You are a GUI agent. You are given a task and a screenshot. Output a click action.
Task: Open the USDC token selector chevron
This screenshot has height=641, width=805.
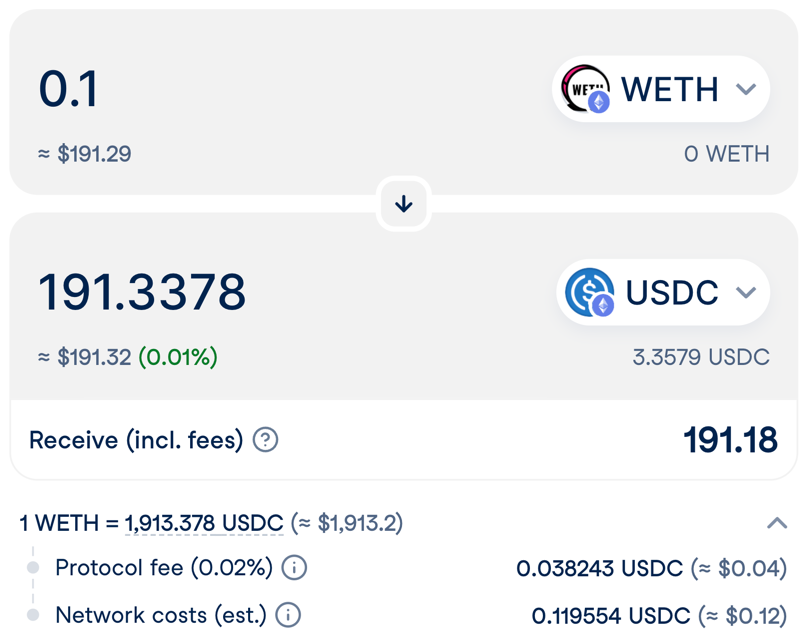click(x=746, y=292)
